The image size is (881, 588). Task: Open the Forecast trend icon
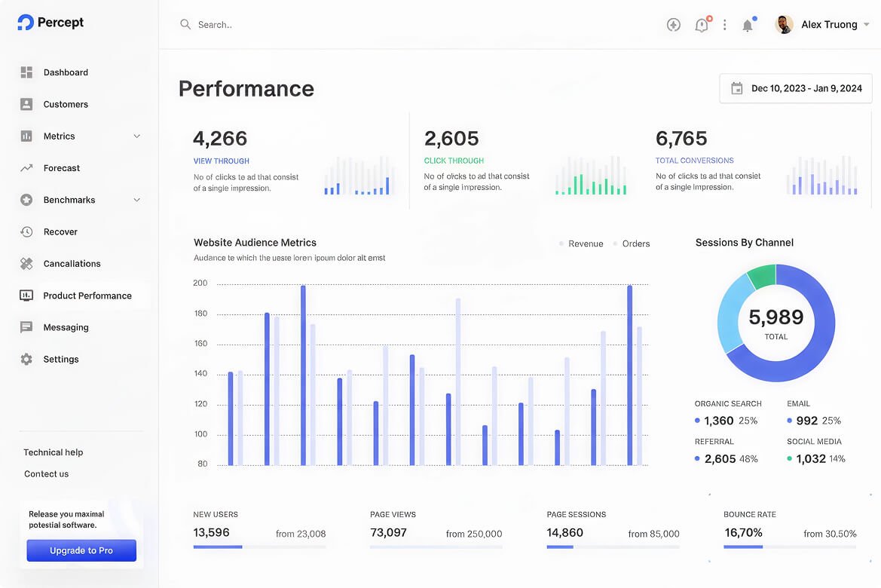coord(26,168)
